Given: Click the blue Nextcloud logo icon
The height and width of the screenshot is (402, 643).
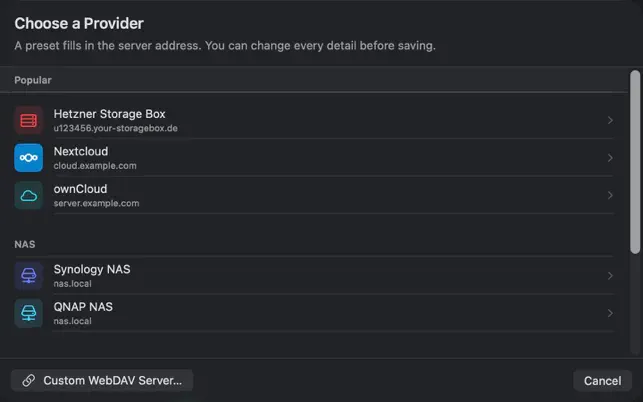Looking at the screenshot, I should [29, 158].
